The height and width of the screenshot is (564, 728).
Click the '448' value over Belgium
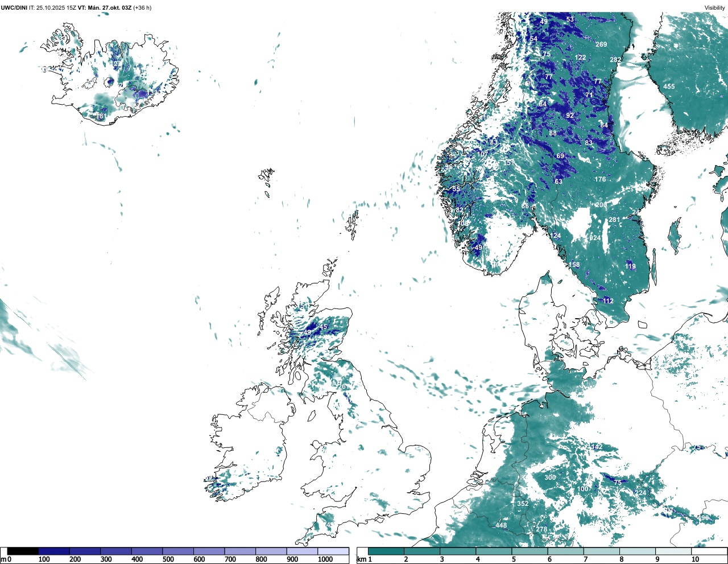501,525
